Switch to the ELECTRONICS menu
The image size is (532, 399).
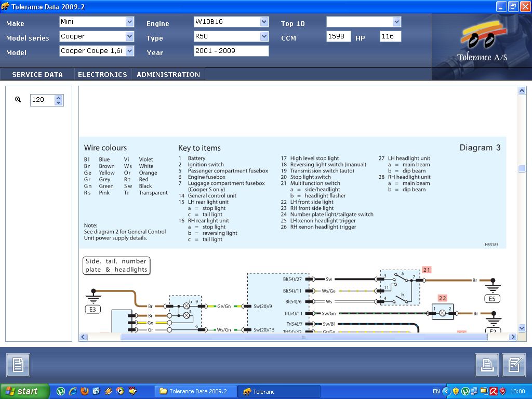point(102,74)
